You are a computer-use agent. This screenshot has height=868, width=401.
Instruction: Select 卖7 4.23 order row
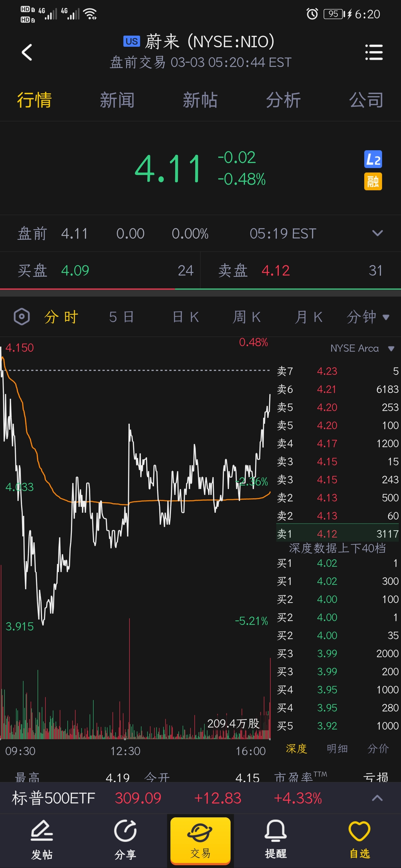[338, 371]
